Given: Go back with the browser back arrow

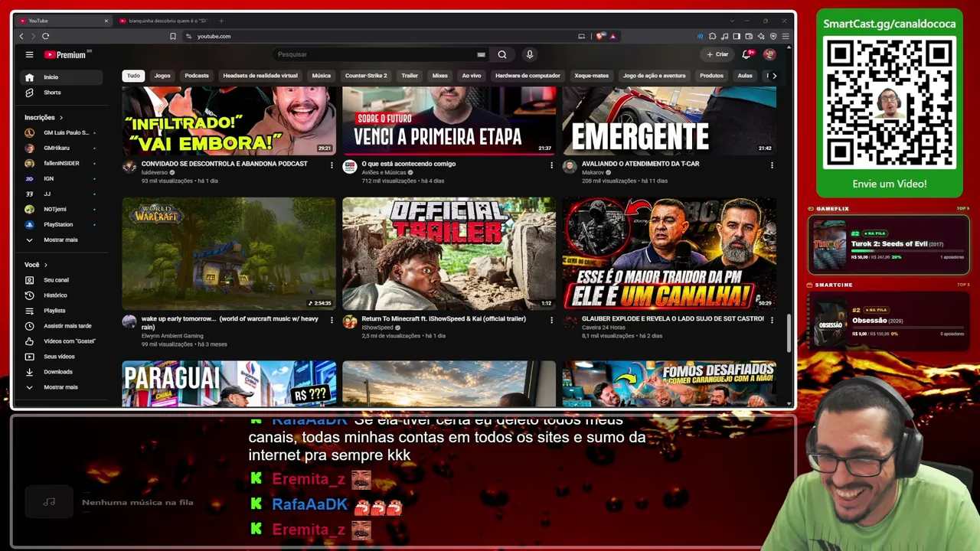Looking at the screenshot, I should click(x=21, y=36).
